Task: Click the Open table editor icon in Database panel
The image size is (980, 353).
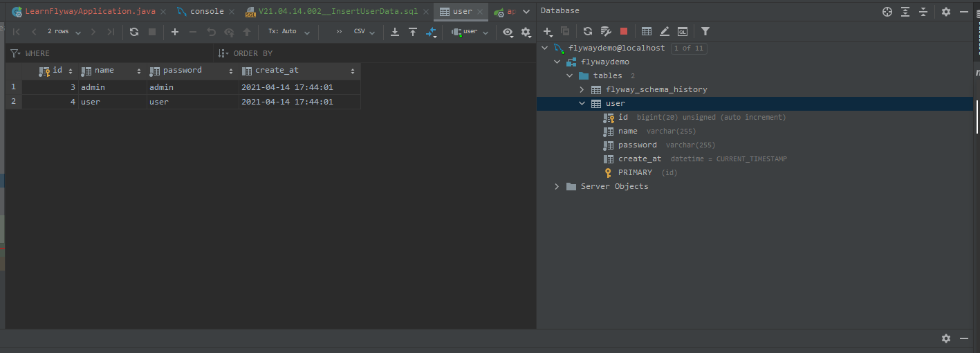Action: 647,31
